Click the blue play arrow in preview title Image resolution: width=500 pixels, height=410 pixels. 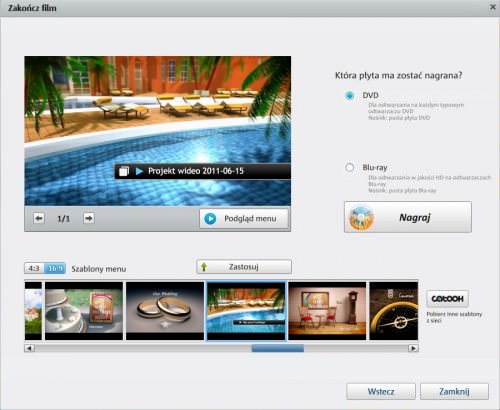coord(139,171)
